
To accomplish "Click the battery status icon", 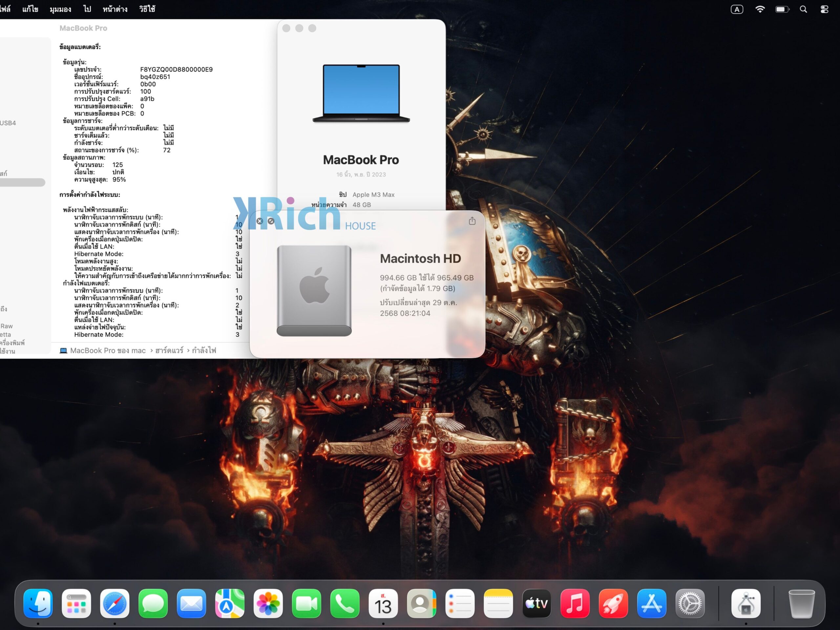I will (x=782, y=9).
